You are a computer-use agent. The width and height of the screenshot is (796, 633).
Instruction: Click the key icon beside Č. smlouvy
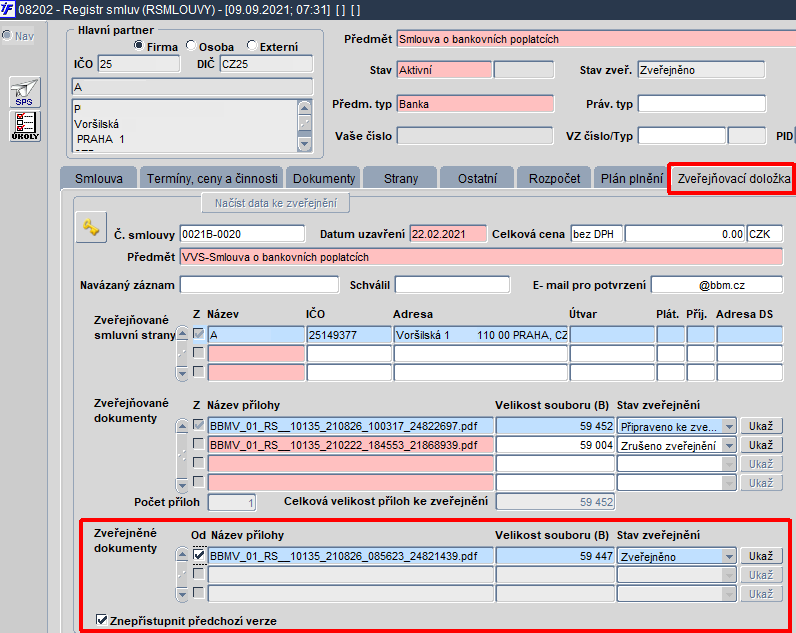[91, 227]
